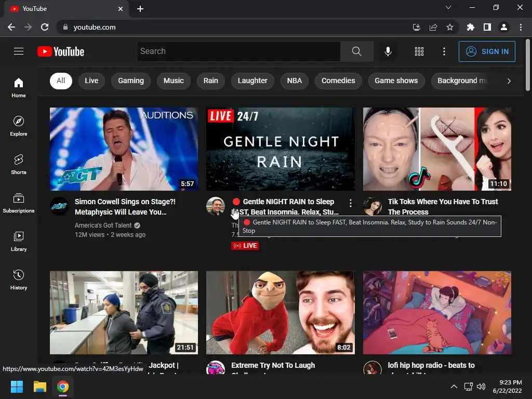The width and height of the screenshot is (532, 399).
Task: Click the YouTube logo
Action: (61, 51)
